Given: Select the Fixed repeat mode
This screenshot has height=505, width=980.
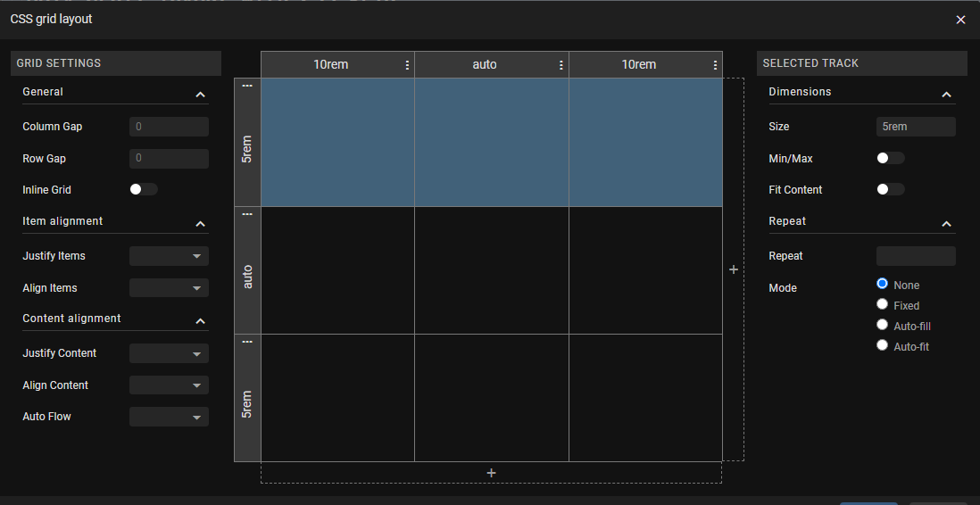Looking at the screenshot, I should click(883, 305).
